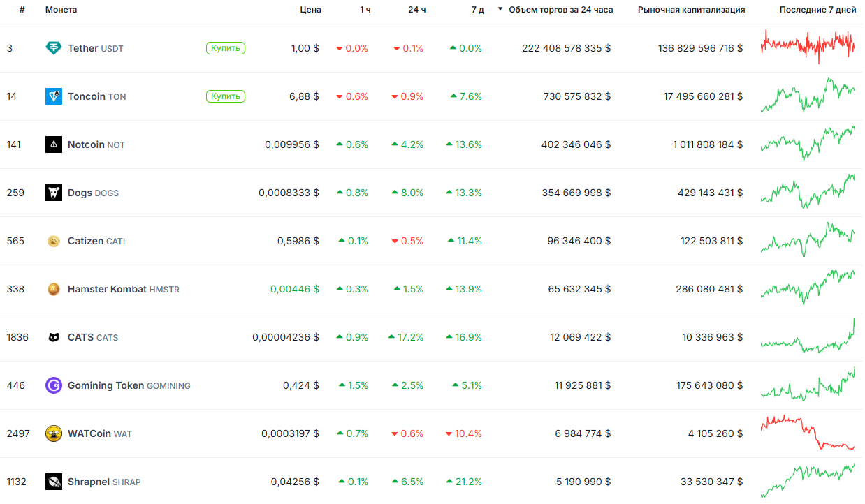This screenshot has height=504, width=865.
Task: View Notcoin's 7-day sparkline chart
Action: pos(808,142)
